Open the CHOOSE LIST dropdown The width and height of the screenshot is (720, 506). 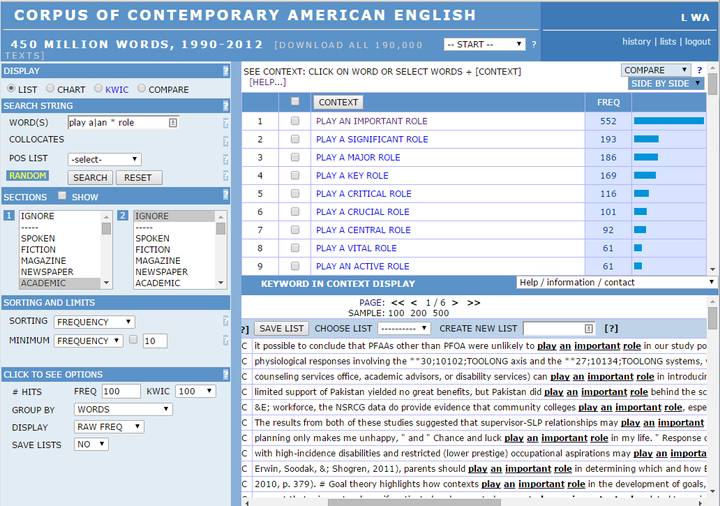click(x=404, y=329)
